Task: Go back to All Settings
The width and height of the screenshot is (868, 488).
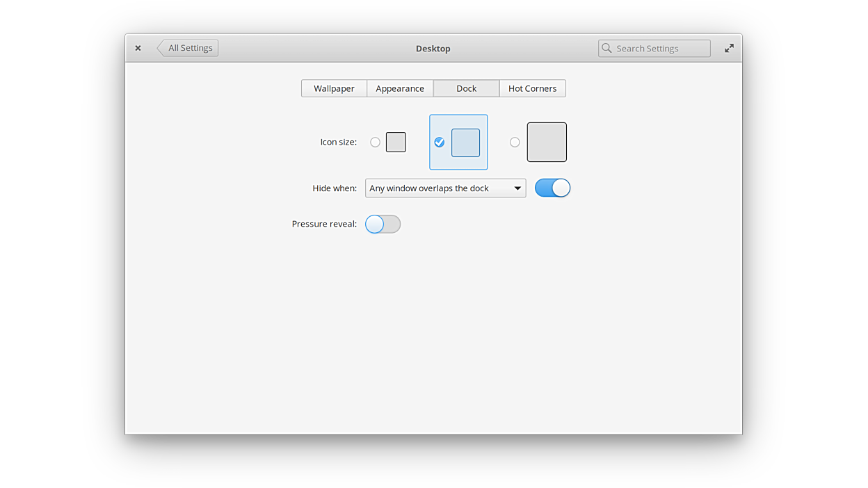Action: coord(188,48)
